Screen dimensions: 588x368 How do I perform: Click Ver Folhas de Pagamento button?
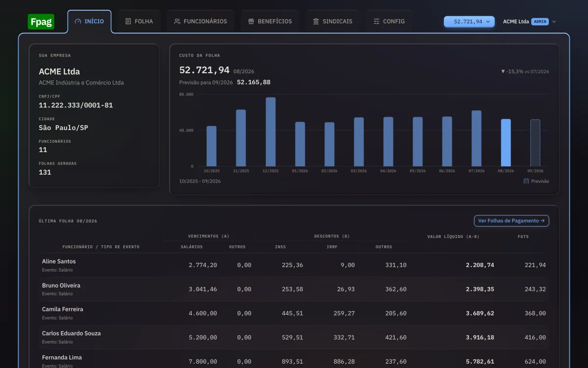(x=512, y=221)
